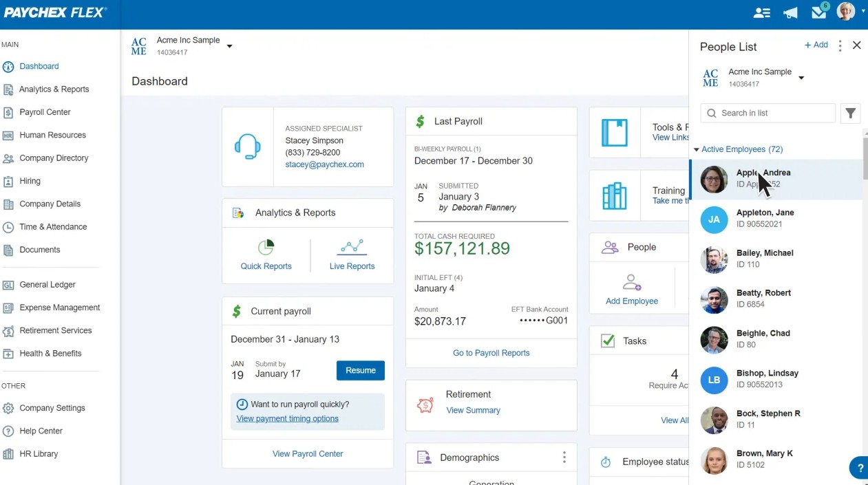
Task: Select the Quick Reports pie chart icon
Action: (x=266, y=246)
